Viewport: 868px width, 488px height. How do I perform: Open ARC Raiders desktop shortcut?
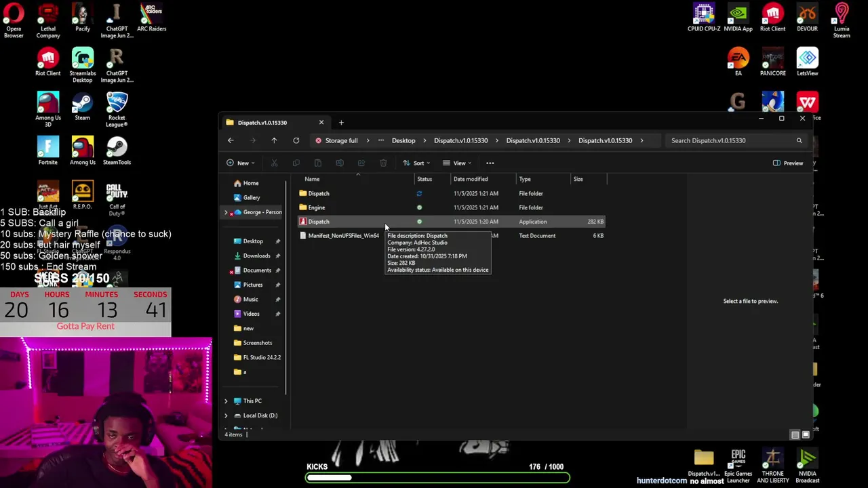(x=151, y=18)
